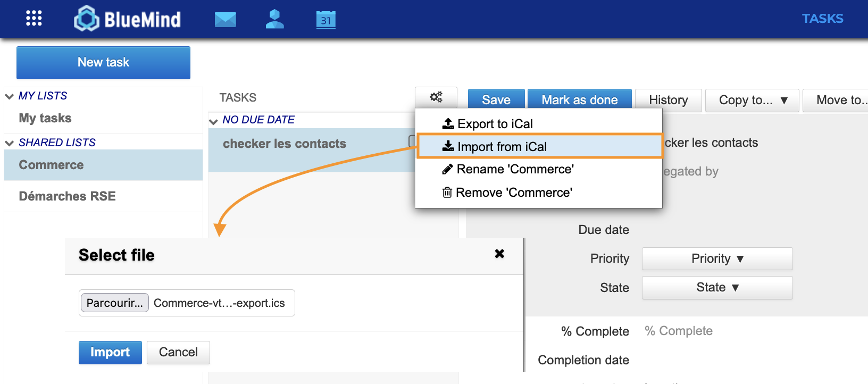The image size is (868, 384).
Task: Open the Mail envelope icon
Action: [x=225, y=20]
